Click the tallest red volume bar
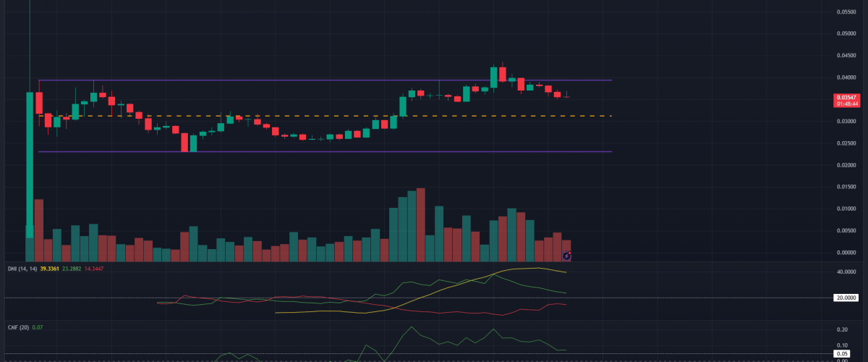This screenshot has width=868, height=362. coord(420,224)
